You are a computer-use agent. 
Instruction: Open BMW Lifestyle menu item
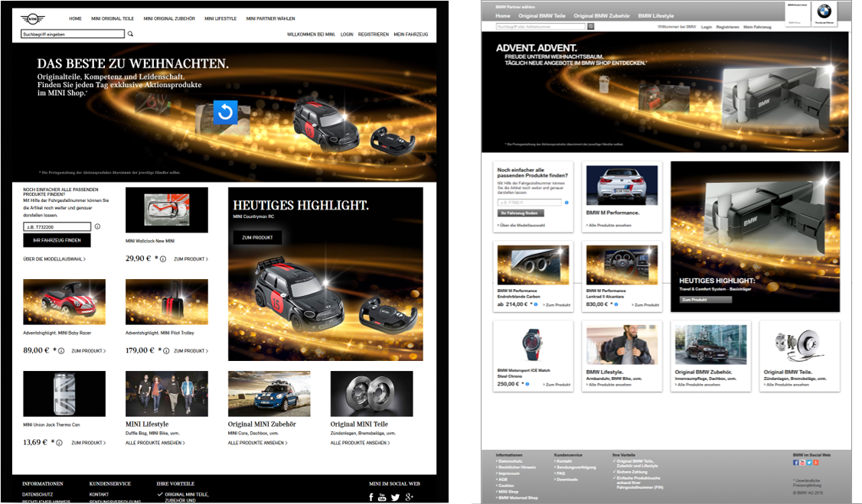pos(656,16)
